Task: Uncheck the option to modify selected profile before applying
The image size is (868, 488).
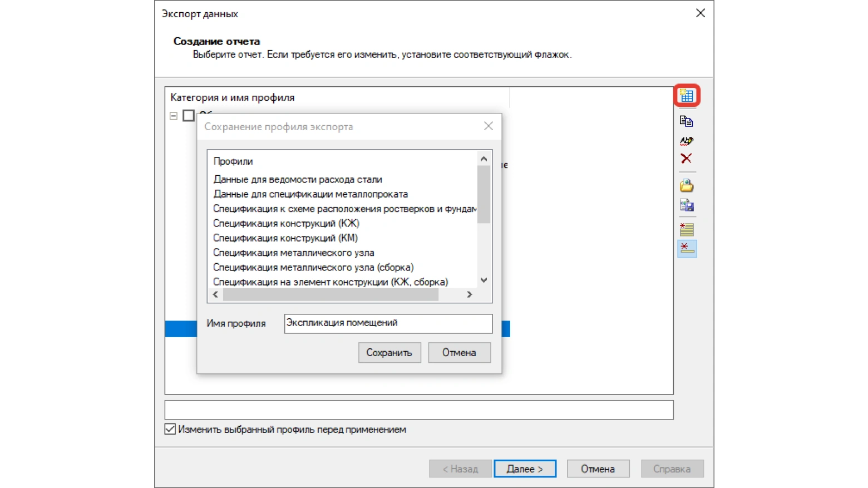Action: 170,429
